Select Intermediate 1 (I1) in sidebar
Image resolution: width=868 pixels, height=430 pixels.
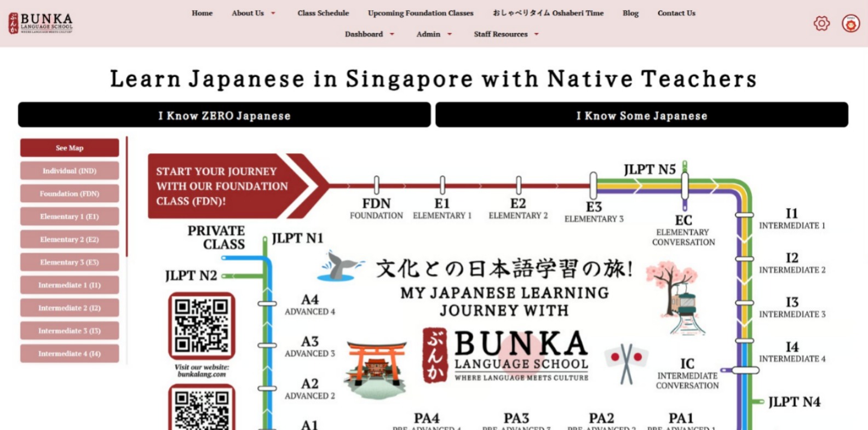point(70,285)
